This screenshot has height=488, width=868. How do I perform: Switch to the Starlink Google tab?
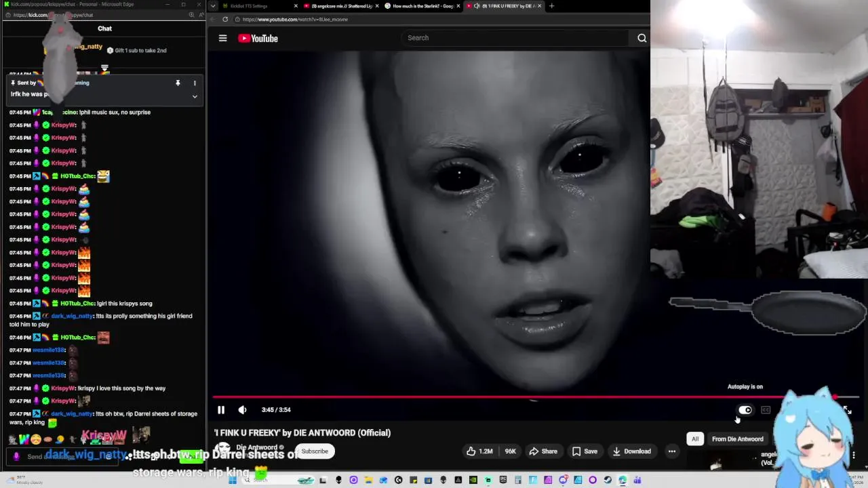coord(423,6)
